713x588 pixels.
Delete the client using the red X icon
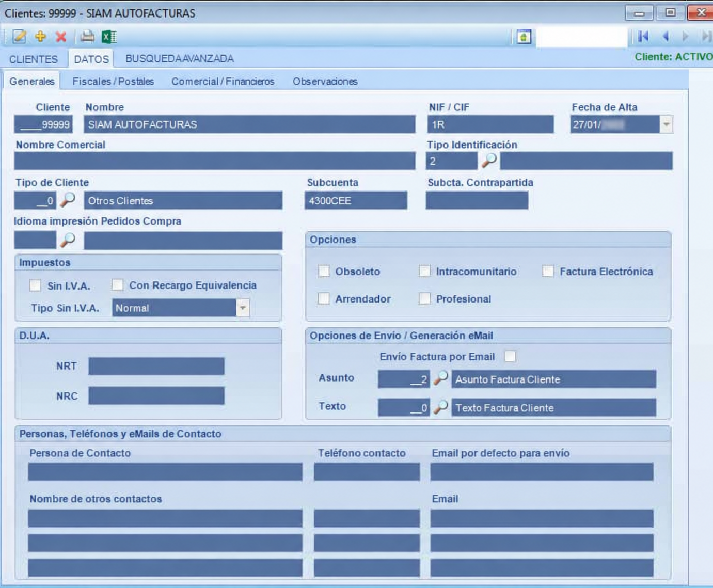[61, 37]
